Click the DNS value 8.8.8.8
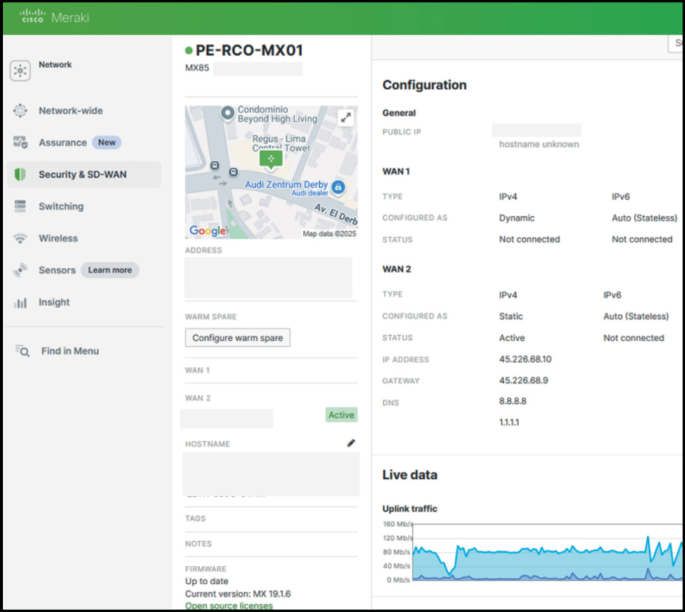The height and width of the screenshot is (612, 685). click(x=512, y=401)
